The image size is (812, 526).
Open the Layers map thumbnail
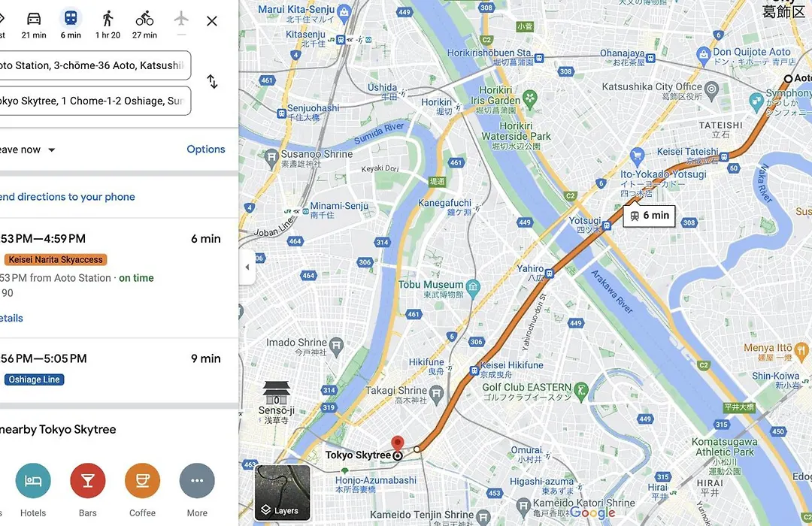pyautogui.click(x=282, y=492)
